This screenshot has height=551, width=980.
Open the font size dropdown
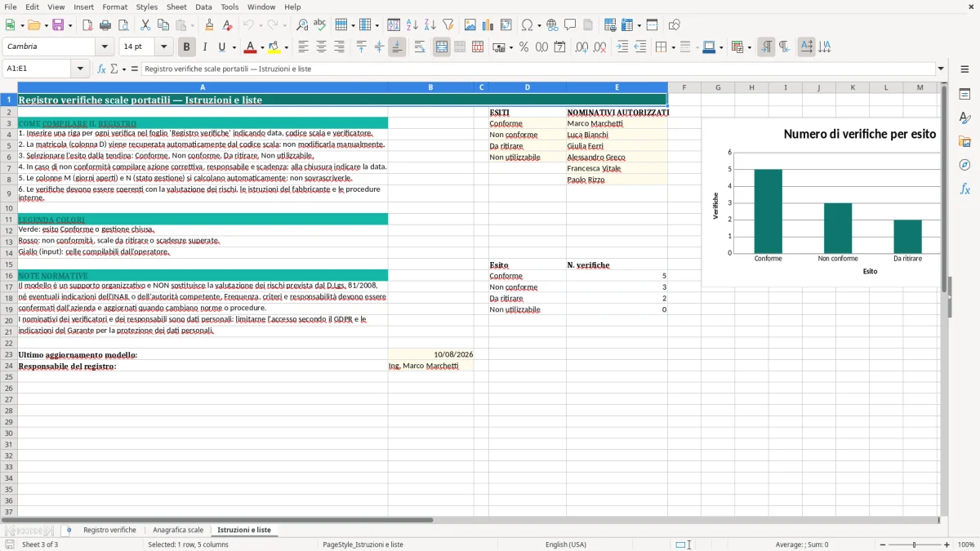coord(163,47)
